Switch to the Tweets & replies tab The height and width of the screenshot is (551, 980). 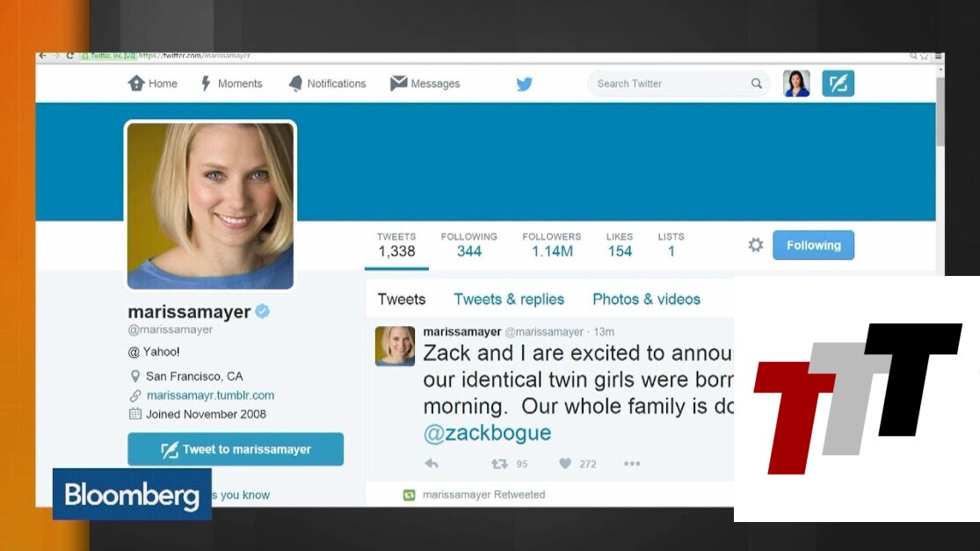pyautogui.click(x=509, y=300)
